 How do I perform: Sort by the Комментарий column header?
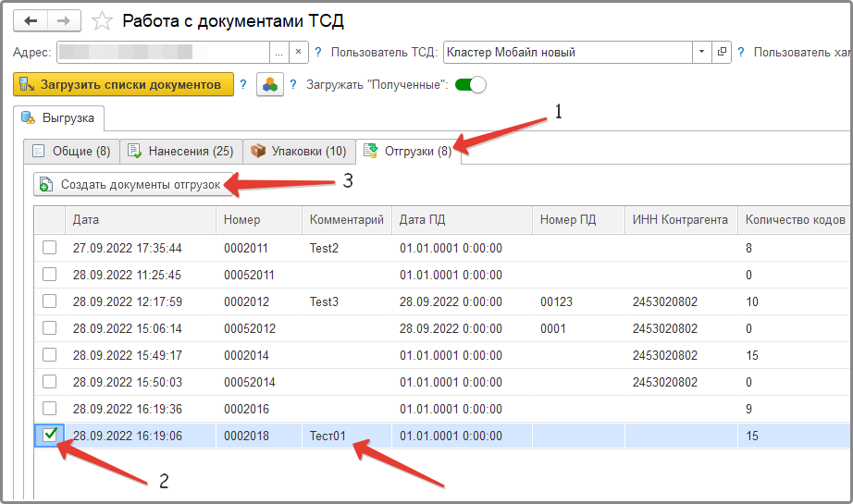point(347,220)
